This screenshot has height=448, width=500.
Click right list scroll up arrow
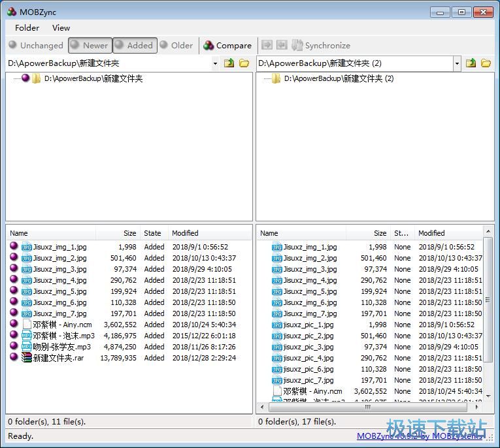click(x=488, y=231)
